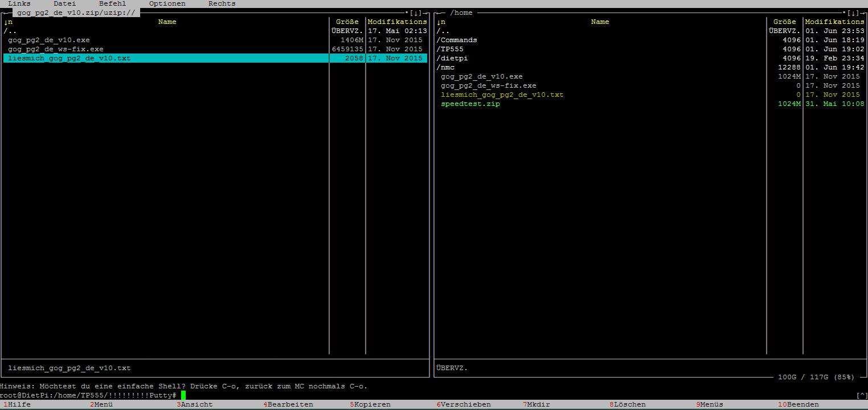The height and width of the screenshot is (410, 868).
Task: Open left panel directory history dropdown arrow
Action: pos(416,13)
